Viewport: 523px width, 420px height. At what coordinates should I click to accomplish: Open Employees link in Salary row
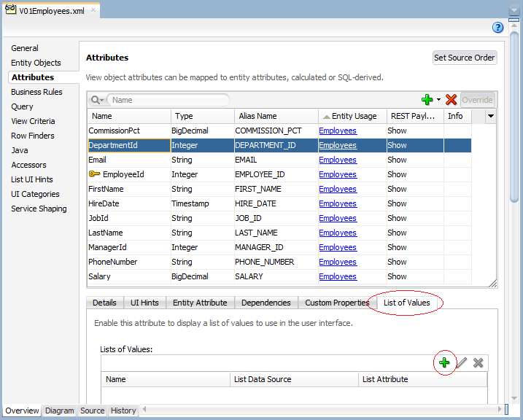point(338,276)
